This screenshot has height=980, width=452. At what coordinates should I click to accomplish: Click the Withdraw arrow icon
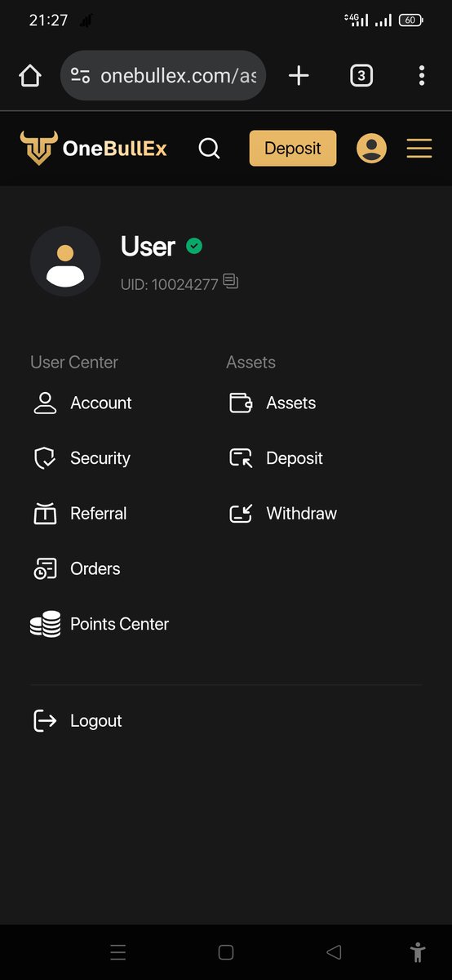coord(241,514)
